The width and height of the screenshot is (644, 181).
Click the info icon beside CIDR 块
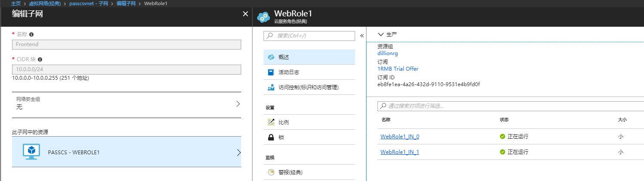tap(40, 59)
